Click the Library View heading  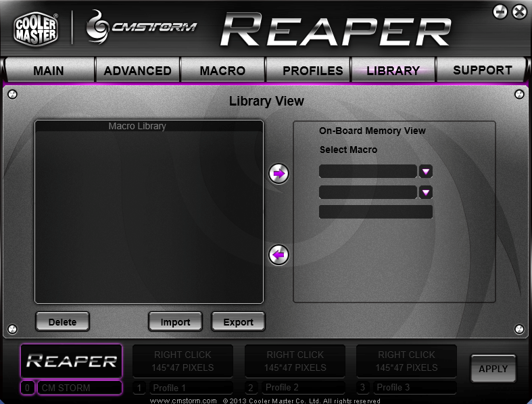tap(266, 101)
